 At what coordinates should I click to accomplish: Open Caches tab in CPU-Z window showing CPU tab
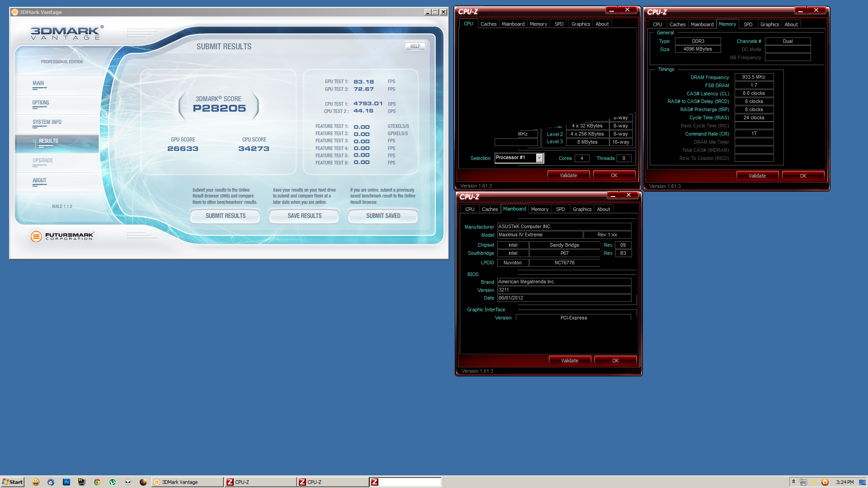(488, 24)
